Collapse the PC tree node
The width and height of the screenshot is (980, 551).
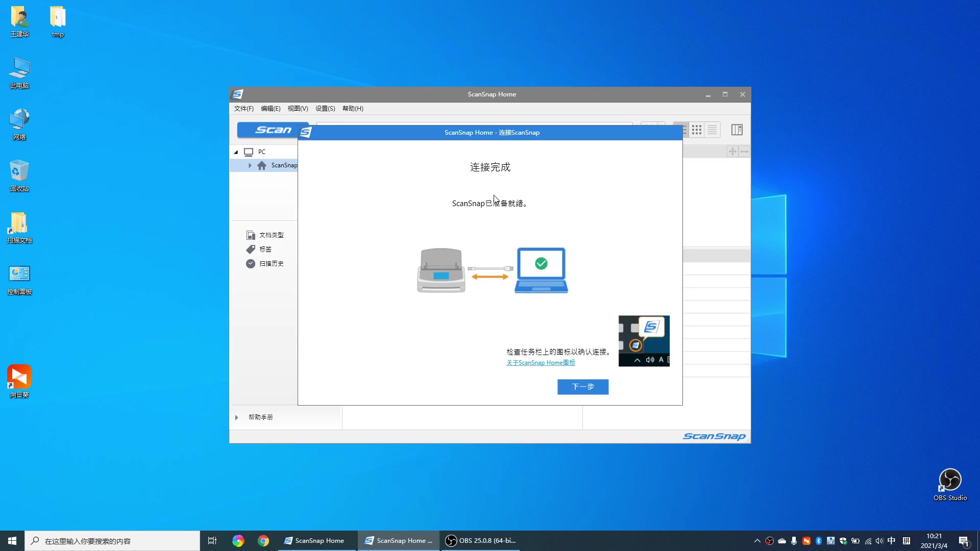pos(236,152)
